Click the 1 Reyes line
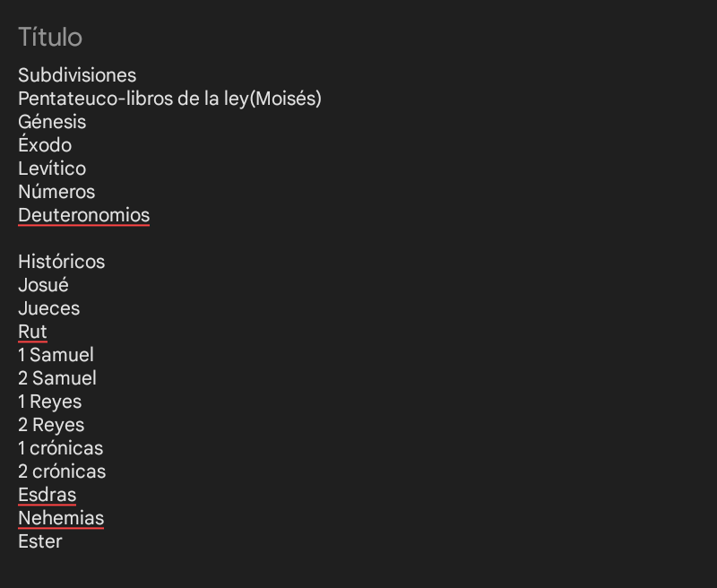Screen dimensions: 717x588 coord(50,402)
